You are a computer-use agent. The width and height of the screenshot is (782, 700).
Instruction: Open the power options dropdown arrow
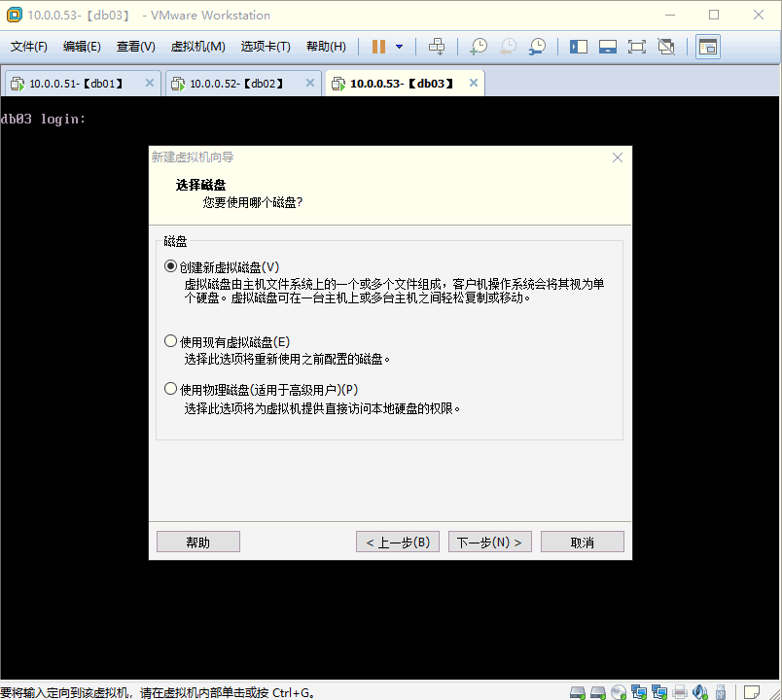pos(399,47)
